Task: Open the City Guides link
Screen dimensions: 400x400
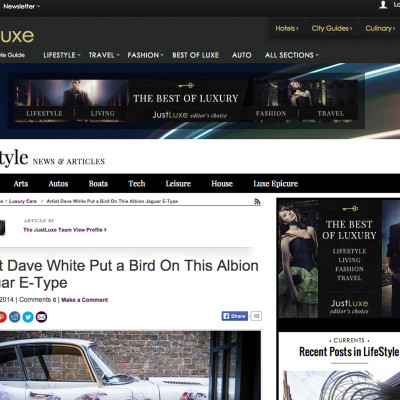Action: 332,28
